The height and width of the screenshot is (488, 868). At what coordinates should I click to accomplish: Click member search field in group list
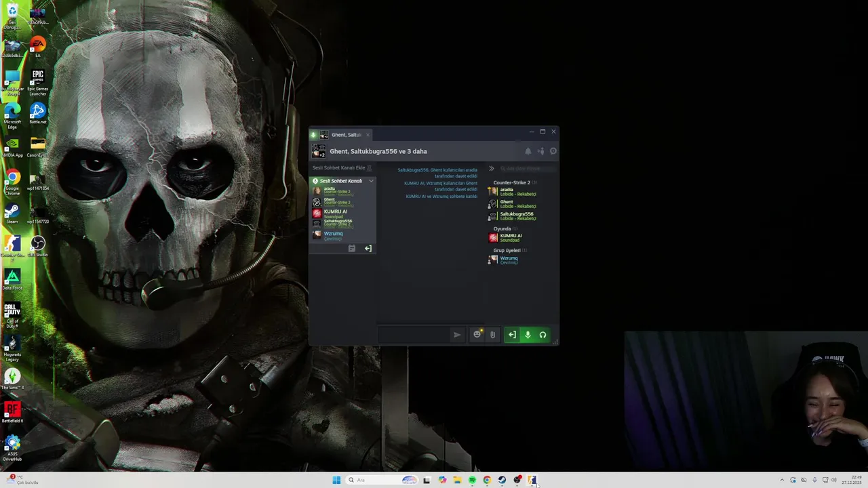click(x=528, y=168)
